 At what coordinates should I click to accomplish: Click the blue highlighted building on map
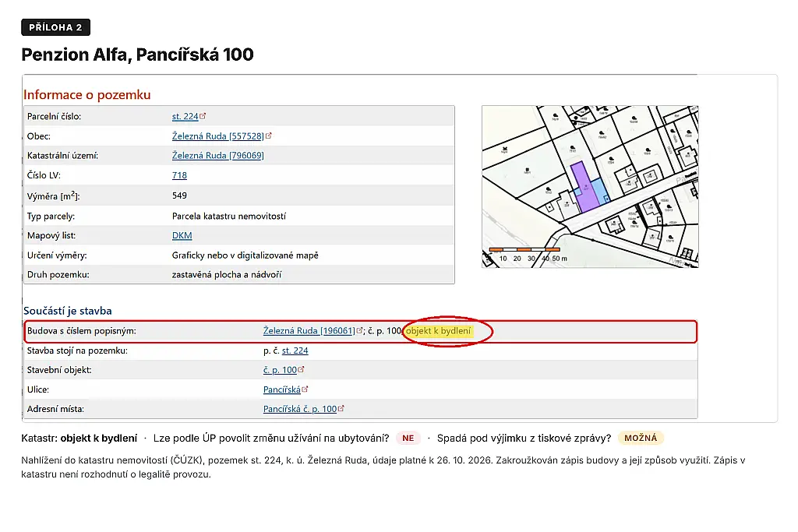(601, 192)
